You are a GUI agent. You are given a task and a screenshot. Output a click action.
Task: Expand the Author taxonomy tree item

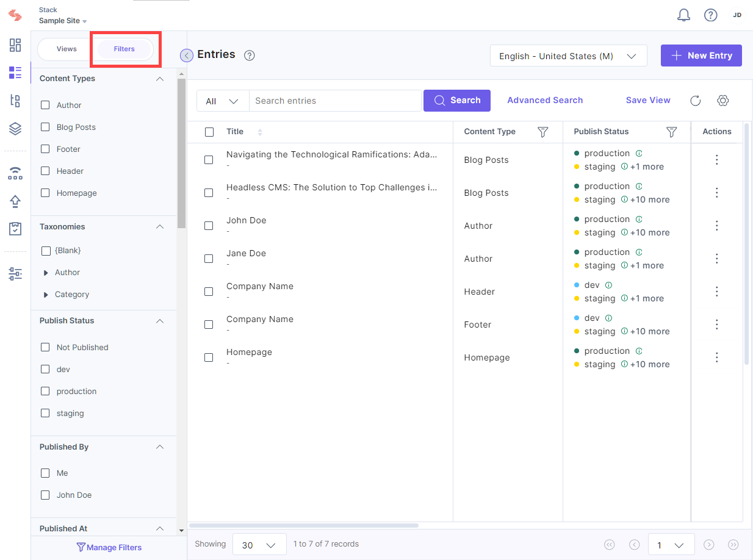(46, 273)
